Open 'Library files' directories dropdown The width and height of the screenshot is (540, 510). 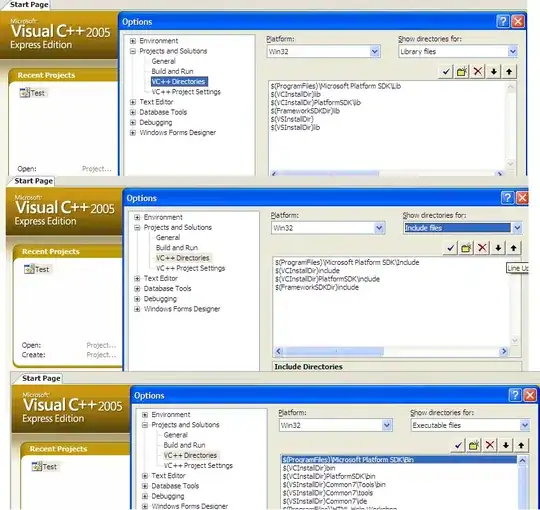tap(512, 52)
